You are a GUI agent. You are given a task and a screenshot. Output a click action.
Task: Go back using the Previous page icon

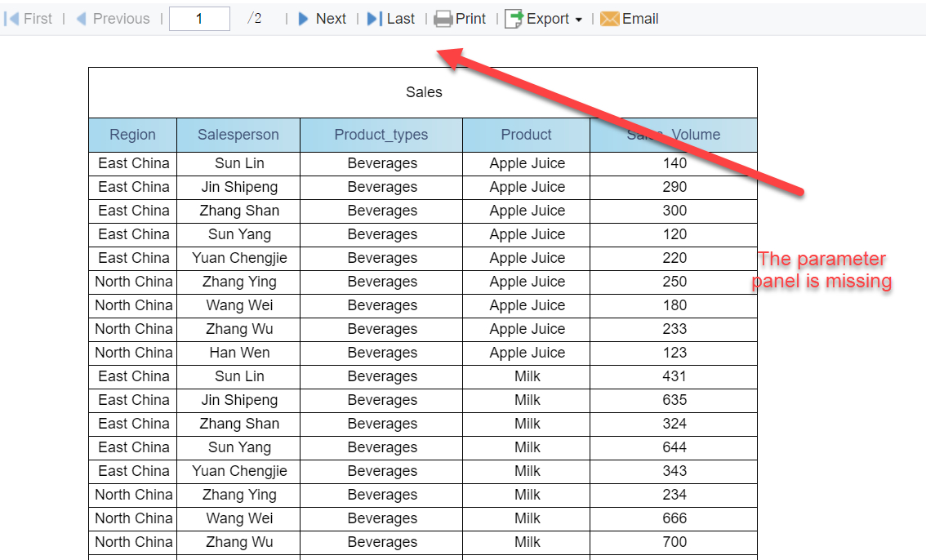[x=113, y=18]
